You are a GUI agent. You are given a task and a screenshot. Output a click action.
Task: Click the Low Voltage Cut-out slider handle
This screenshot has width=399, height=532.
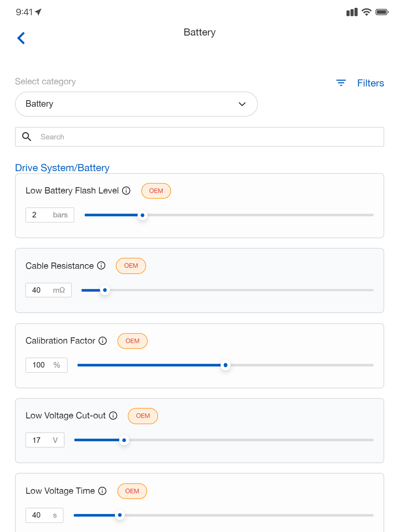(124, 440)
